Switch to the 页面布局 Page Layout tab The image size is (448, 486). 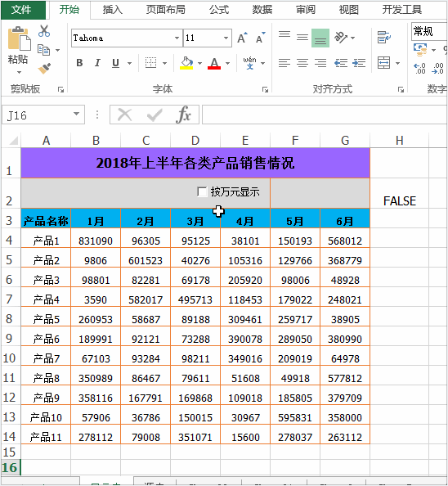(x=166, y=10)
